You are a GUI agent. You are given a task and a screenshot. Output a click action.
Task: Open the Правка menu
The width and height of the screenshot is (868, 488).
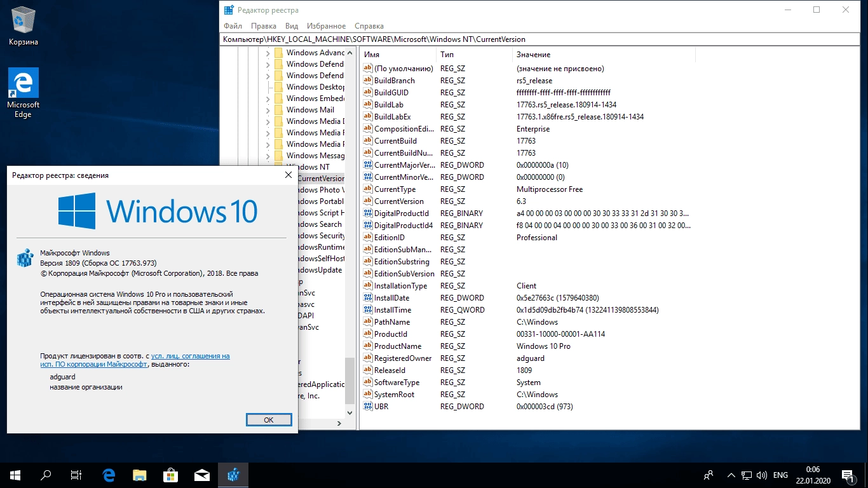[263, 26]
